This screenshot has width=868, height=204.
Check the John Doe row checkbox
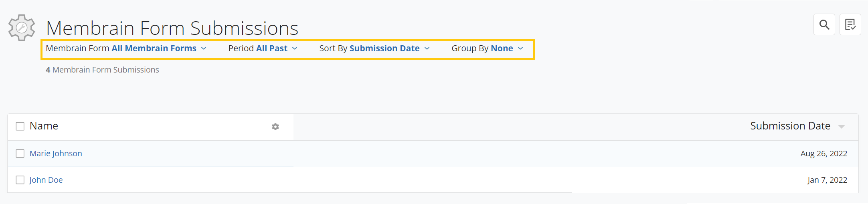pos(20,180)
